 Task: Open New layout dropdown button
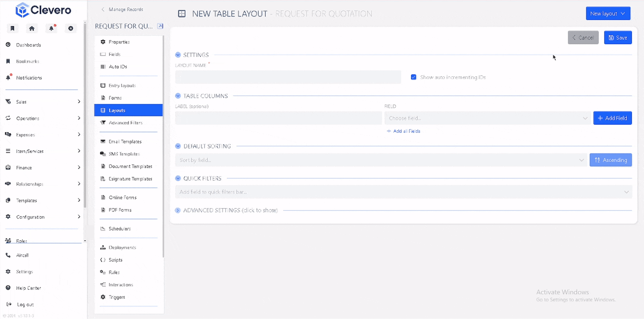pos(608,14)
